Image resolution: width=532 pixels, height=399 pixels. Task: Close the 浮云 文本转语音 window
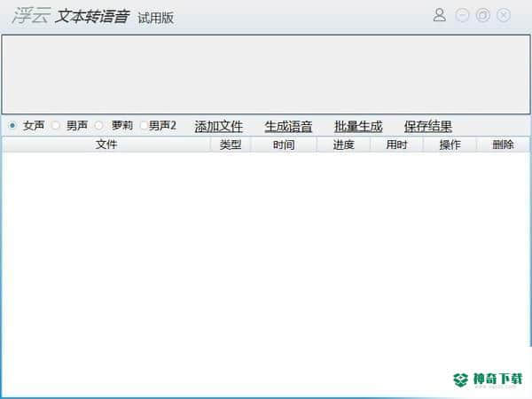coord(504,15)
